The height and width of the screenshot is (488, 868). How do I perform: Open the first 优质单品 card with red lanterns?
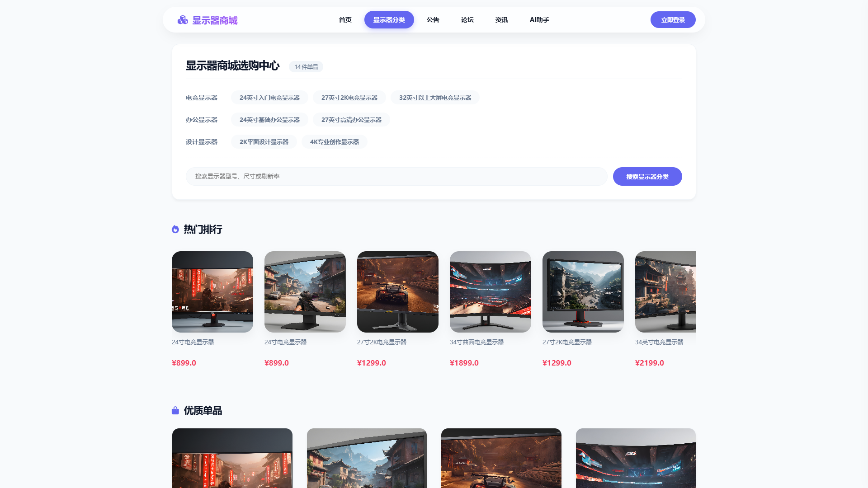(232, 458)
